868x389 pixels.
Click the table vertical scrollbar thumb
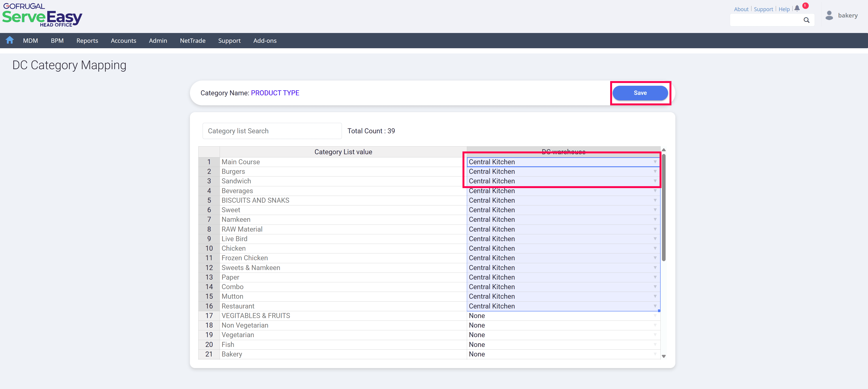[x=664, y=207]
